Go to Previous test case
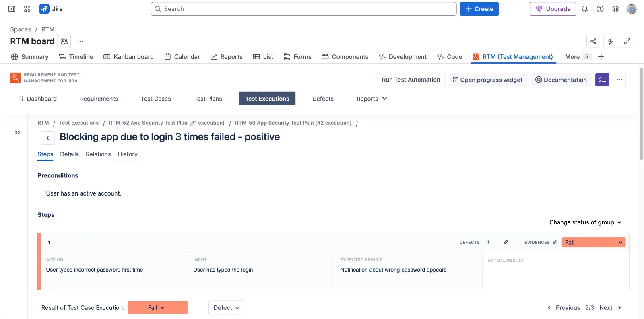Screen dimensions: 644x319 563,307
